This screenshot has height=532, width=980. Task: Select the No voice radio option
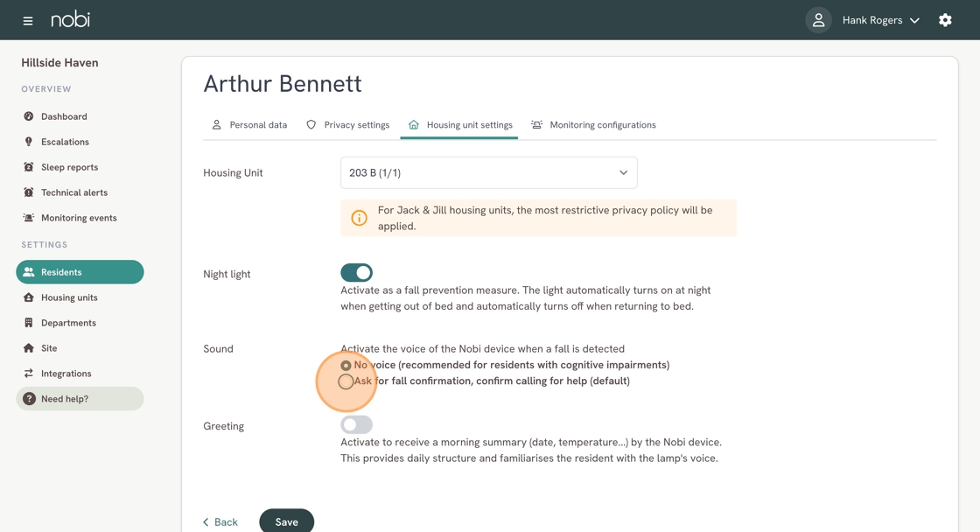pyautogui.click(x=346, y=365)
